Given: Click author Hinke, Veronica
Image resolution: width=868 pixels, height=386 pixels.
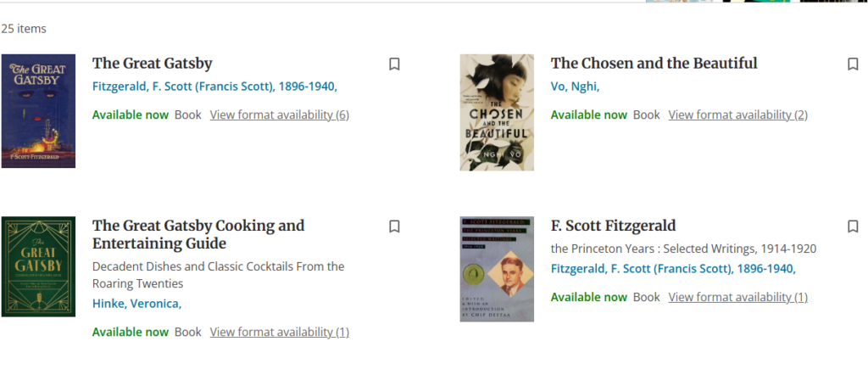Looking at the screenshot, I should (x=136, y=303).
